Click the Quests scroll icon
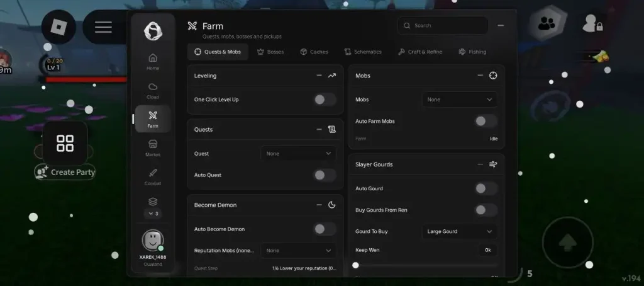Image resolution: width=644 pixels, height=286 pixels. (332, 129)
